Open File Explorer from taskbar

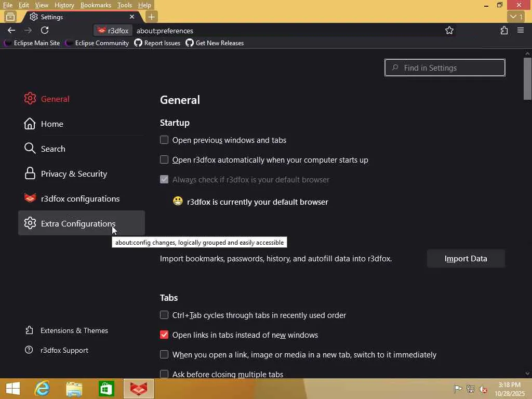[x=74, y=389]
